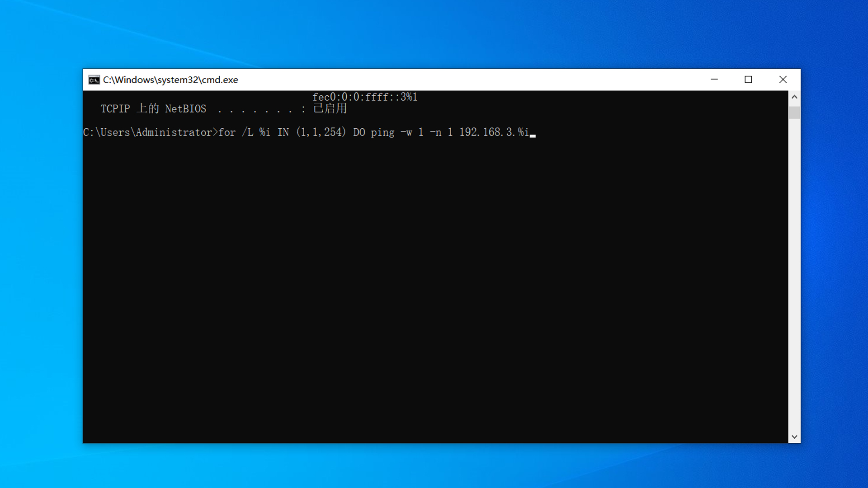This screenshot has height=488, width=868.
Task: Click the (1,1,254) range in command
Action: 321,132
